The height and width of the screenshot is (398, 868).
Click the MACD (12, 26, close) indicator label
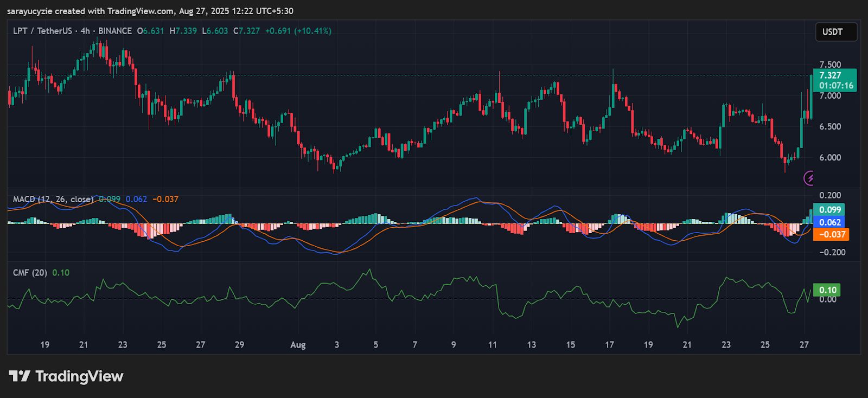[x=53, y=199]
